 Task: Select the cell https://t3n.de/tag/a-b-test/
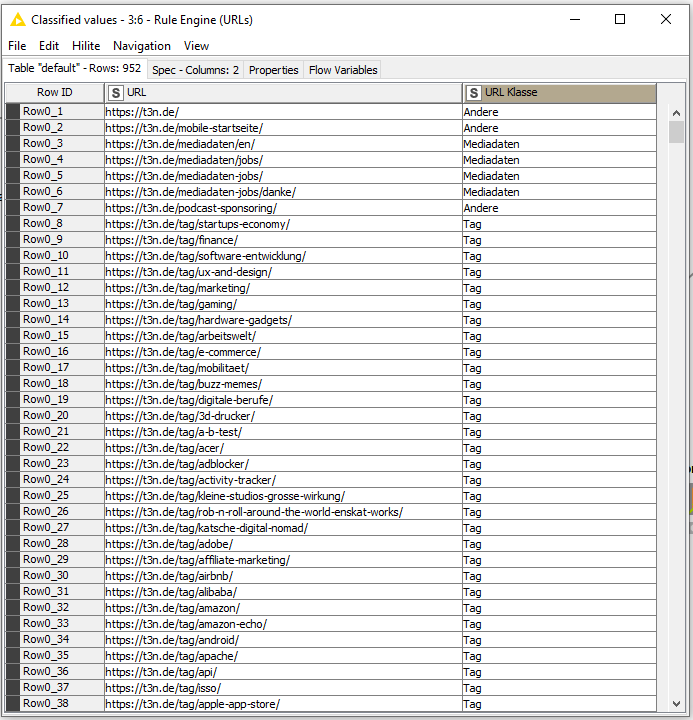[x=283, y=432]
